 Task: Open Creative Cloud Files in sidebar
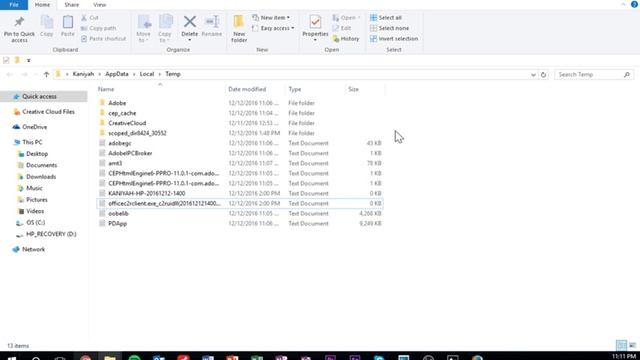point(44,112)
